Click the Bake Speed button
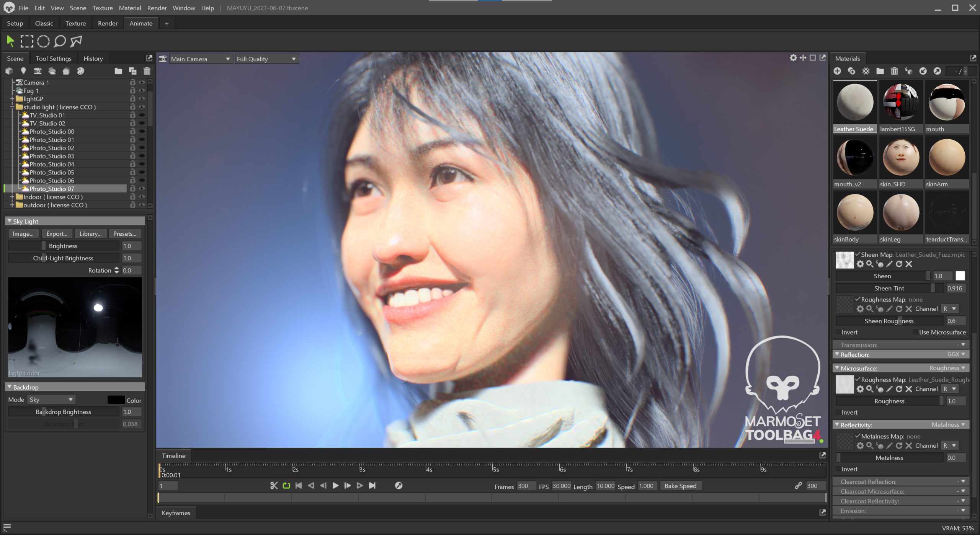The image size is (980, 535). [x=680, y=486]
